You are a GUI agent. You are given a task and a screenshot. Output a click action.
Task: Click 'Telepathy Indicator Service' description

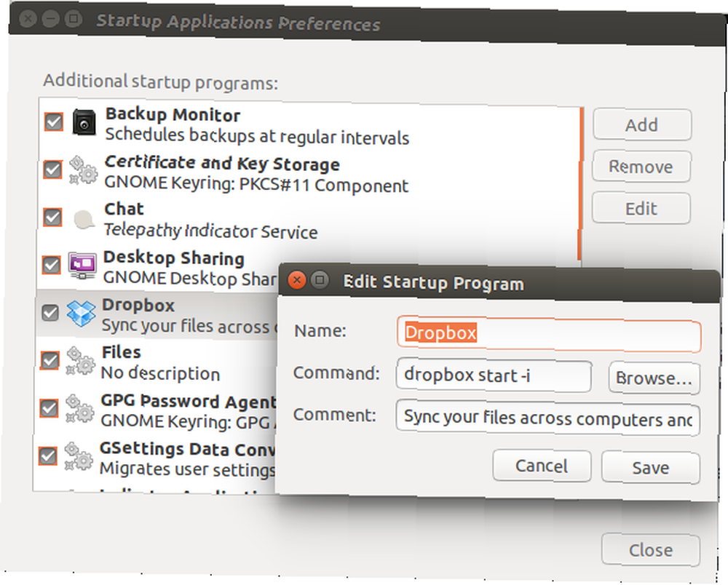pos(211,231)
